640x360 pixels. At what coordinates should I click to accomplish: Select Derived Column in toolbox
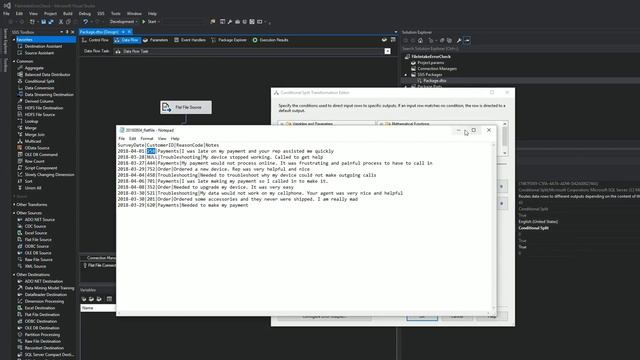[39, 101]
